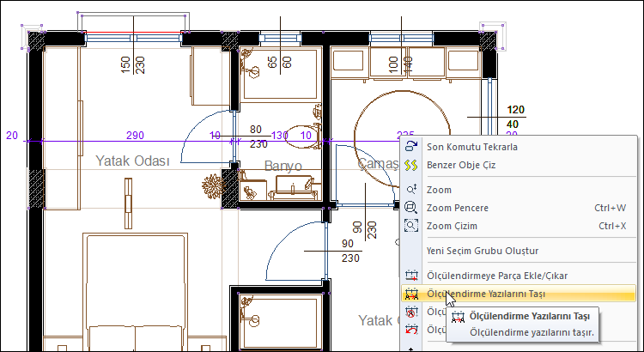Click the Zoom Çizim dashed-frame magnifier icon

411,226
